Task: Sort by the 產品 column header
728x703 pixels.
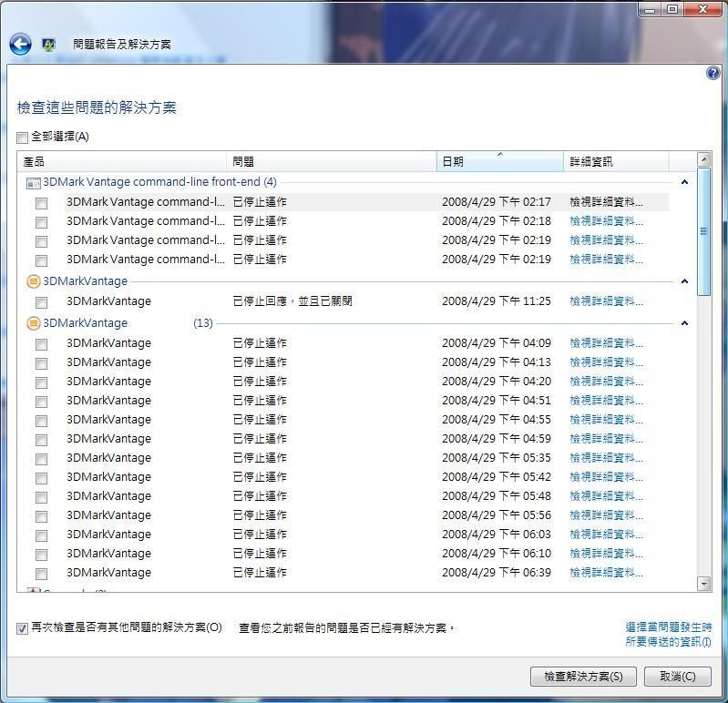Action: 122,161
